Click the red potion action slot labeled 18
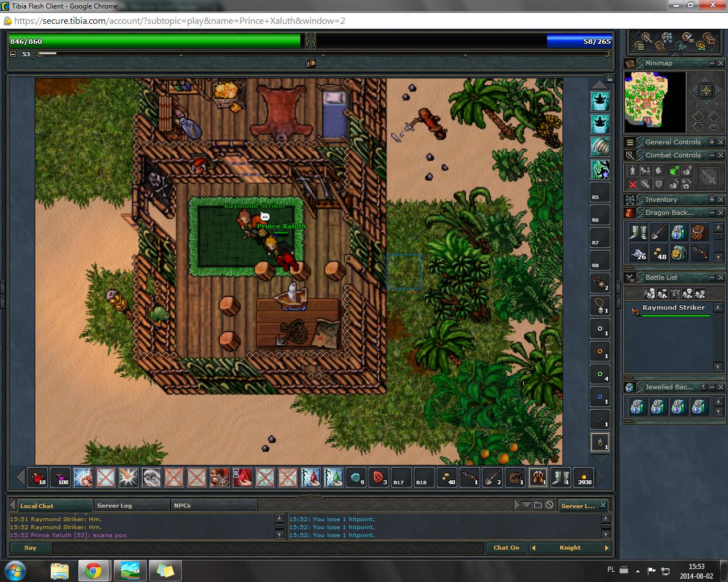This screenshot has width=728, height=582. pyautogui.click(x=38, y=478)
